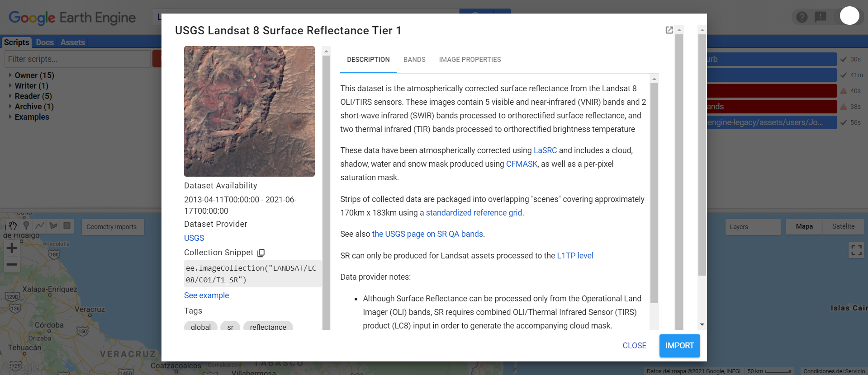Open the CFMASK link
Viewport: 868px width, 375px height.
[522, 164]
